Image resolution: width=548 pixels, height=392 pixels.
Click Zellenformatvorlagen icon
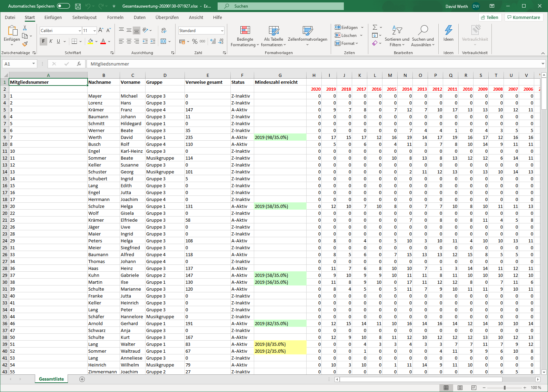pyautogui.click(x=307, y=30)
